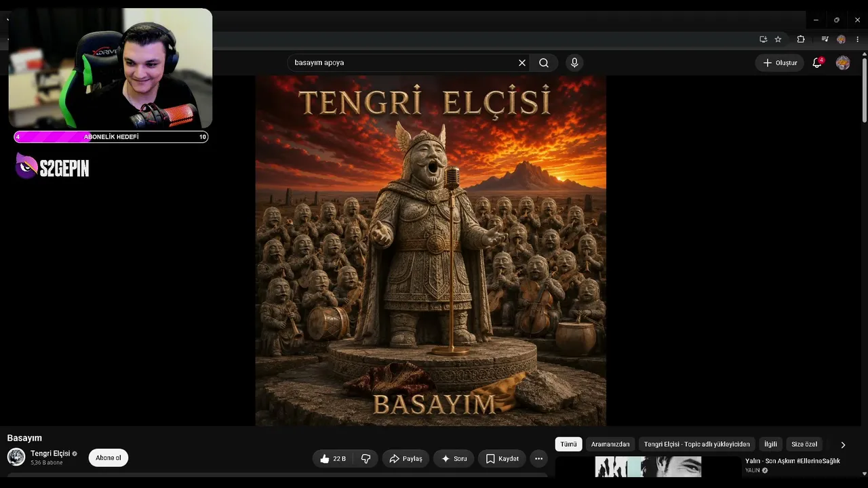This screenshot has height=488, width=868.
Task: Show more filter chips with right arrow
Action: [843, 445]
